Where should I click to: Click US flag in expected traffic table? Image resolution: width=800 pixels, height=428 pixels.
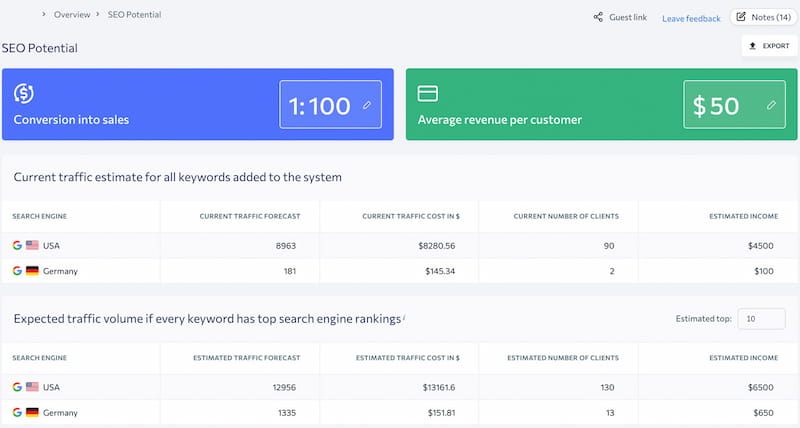click(32, 387)
